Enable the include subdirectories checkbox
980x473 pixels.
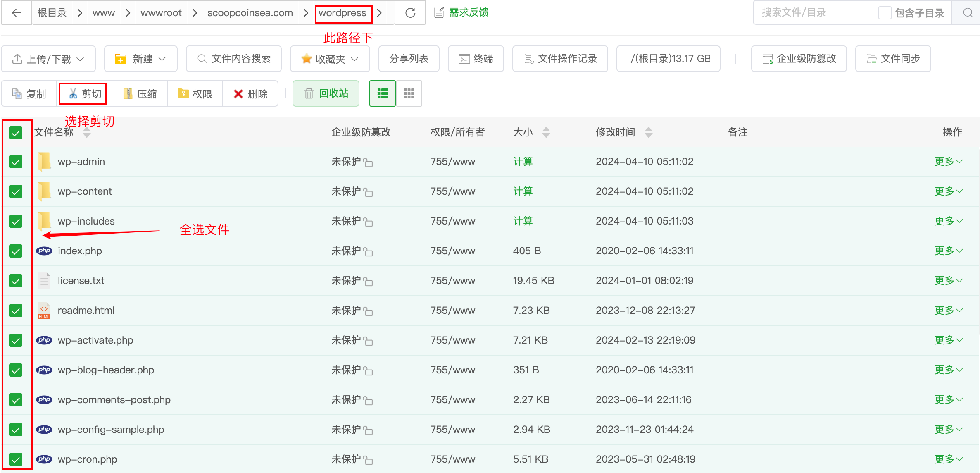[885, 13]
